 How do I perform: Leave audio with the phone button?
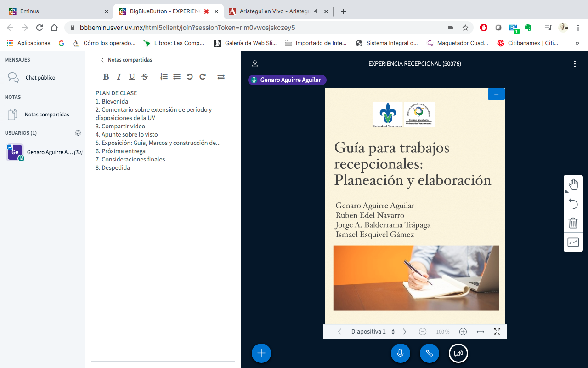click(x=429, y=353)
